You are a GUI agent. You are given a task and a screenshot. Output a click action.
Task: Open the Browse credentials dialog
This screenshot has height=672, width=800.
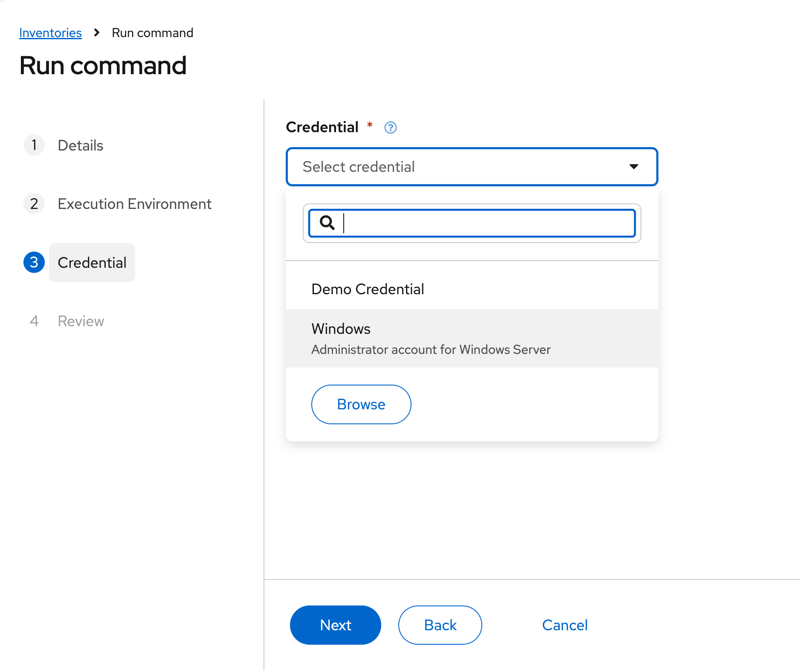[361, 404]
